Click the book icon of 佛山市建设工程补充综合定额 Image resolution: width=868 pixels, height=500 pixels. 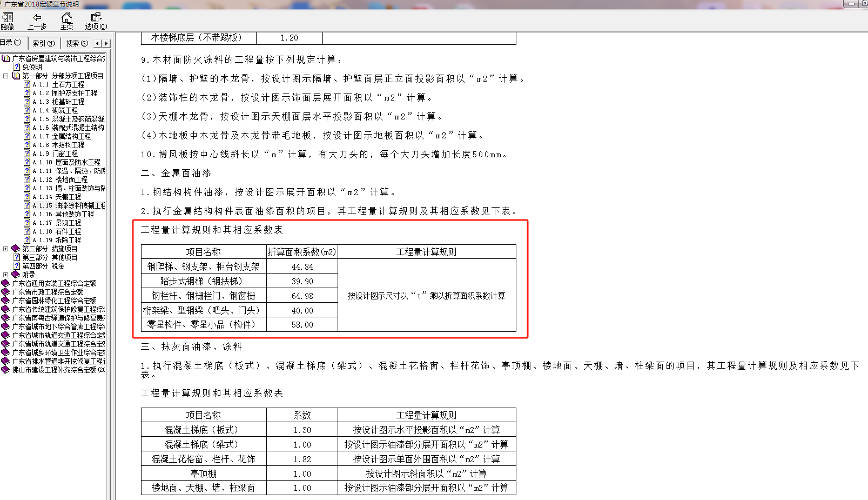click(x=6, y=370)
